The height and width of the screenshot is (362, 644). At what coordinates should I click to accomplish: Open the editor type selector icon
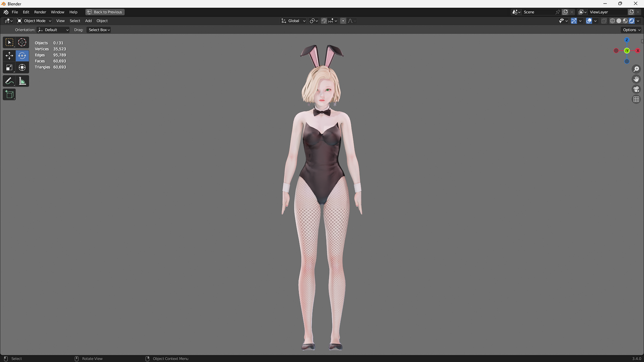pyautogui.click(x=8, y=21)
